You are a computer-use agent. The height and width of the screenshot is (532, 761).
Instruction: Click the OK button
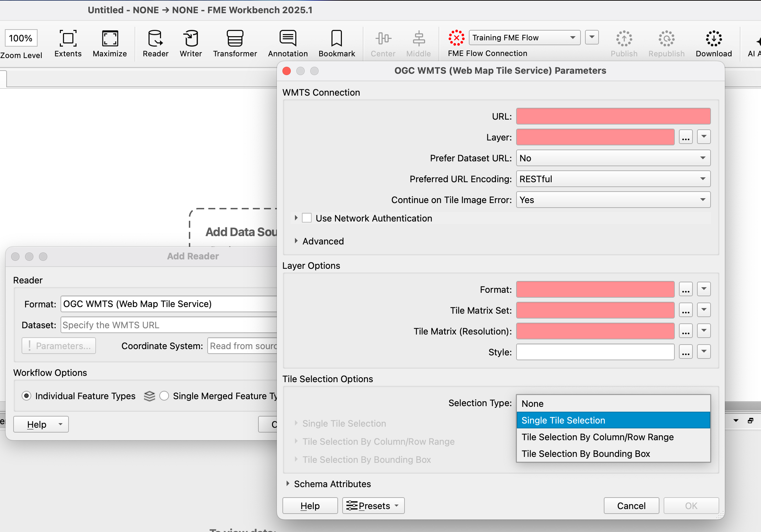pos(691,506)
